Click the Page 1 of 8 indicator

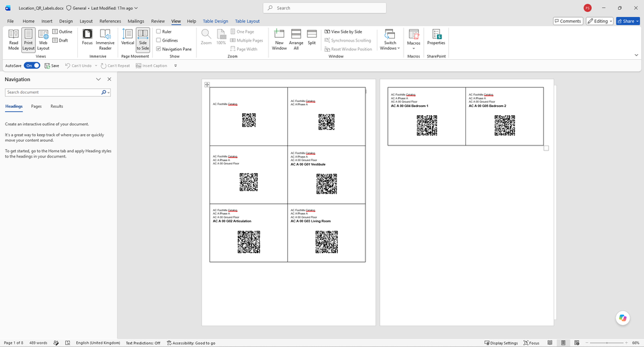[14, 343]
